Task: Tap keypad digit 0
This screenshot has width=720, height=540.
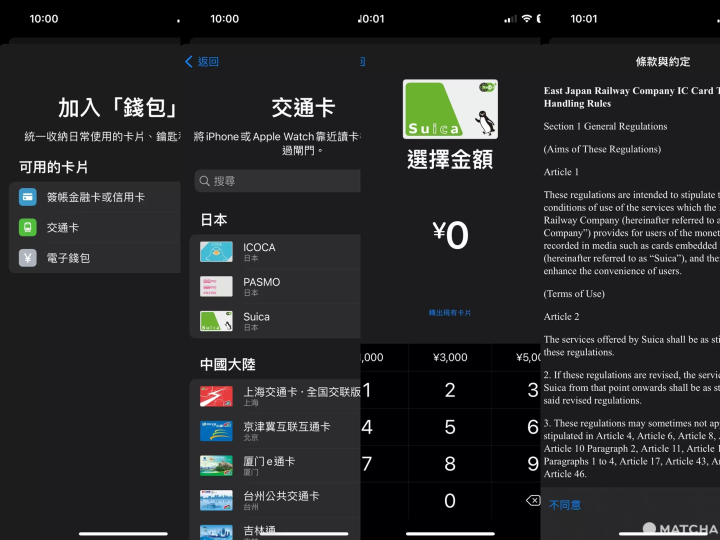Action: pos(450,501)
